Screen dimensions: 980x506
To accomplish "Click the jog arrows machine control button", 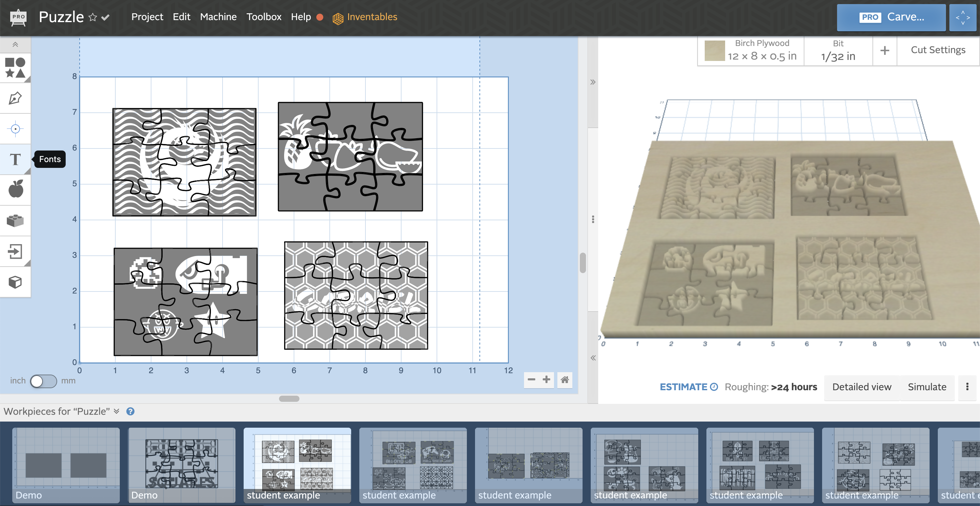I will [963, 17].
